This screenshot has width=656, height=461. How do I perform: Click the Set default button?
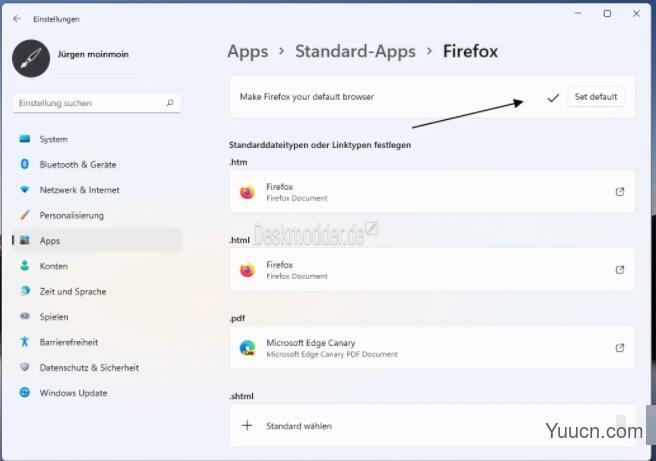pos(596,97)
